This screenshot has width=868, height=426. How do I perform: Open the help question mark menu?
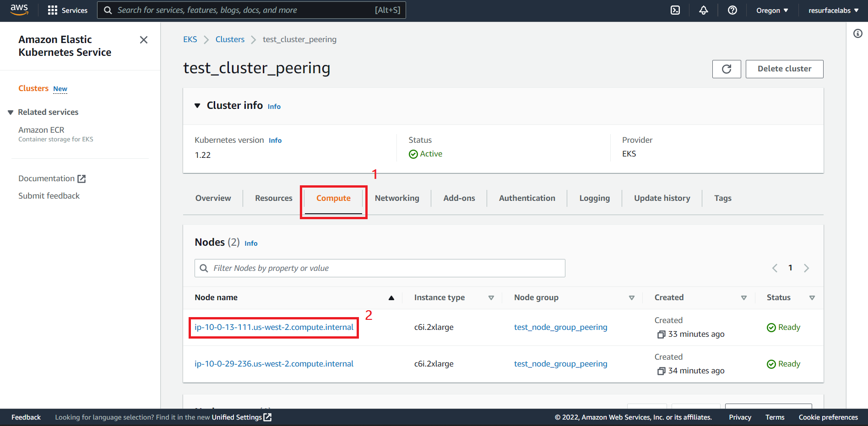click(x=732, y=10)
